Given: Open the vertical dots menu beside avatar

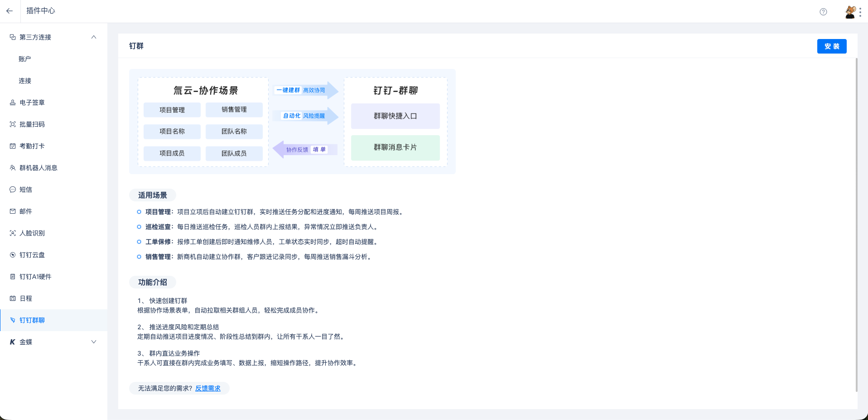Looking at the screenshot, I should click(860, 12).
